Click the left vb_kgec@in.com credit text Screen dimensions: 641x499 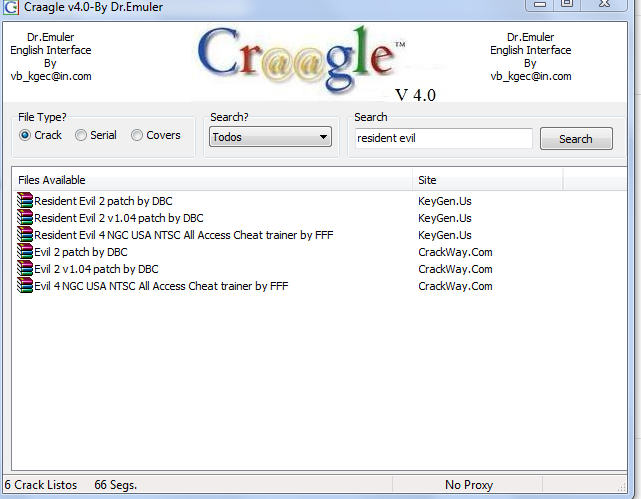coord(51,76)
